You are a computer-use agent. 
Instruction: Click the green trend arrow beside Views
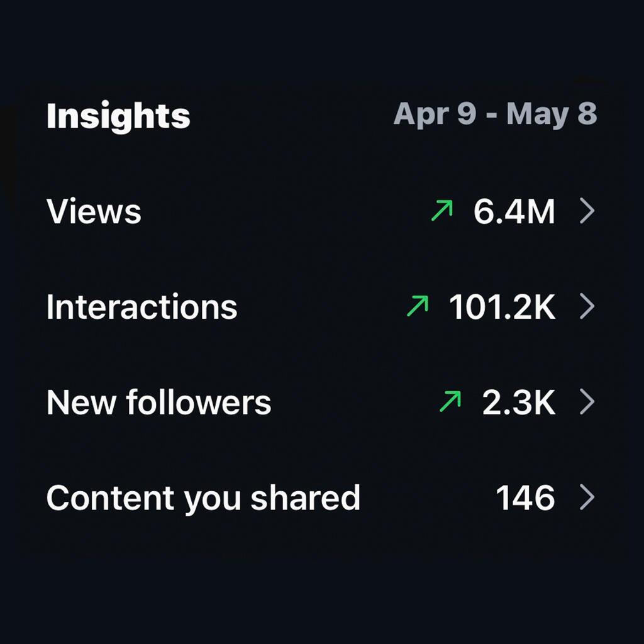pos(442,210)
